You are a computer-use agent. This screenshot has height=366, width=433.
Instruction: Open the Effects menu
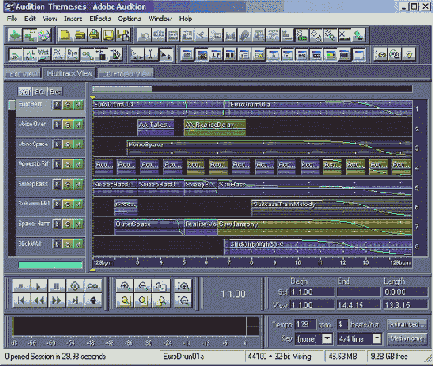(100, 19)
